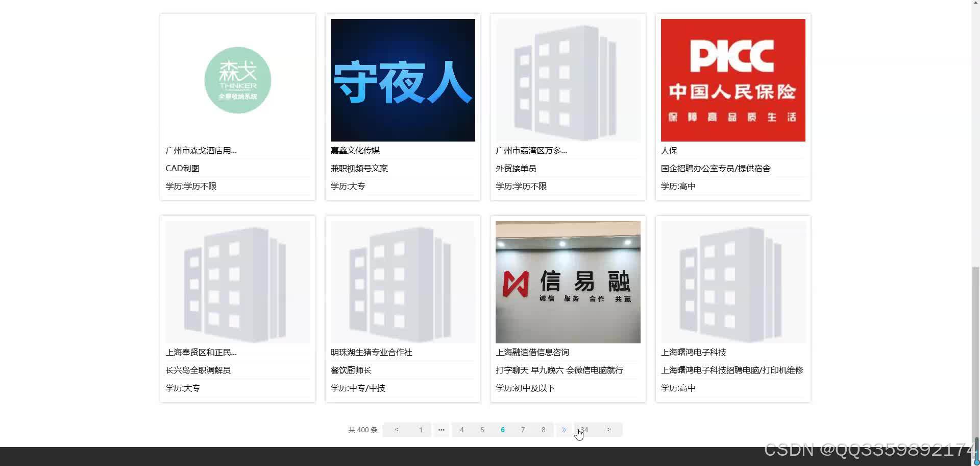Open the 信易融 company photo card

pyautogui.click(x=568, y=282)
